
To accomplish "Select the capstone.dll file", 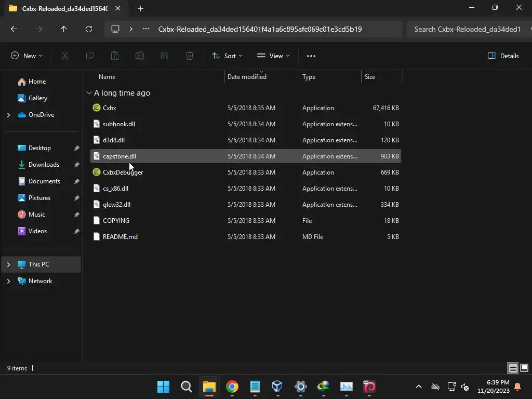I will (x=246, y=156).
